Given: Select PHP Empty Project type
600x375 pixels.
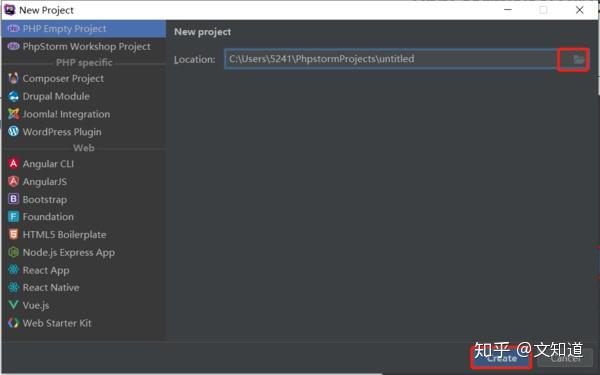Looking at the screenshot, I should [84, 29].
